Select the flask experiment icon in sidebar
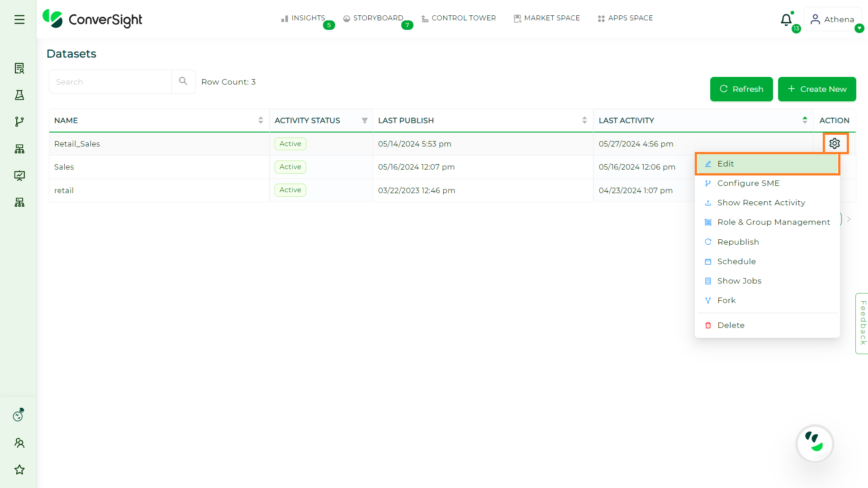Viewport: 868px width, 488px height. tap(19, 95)
